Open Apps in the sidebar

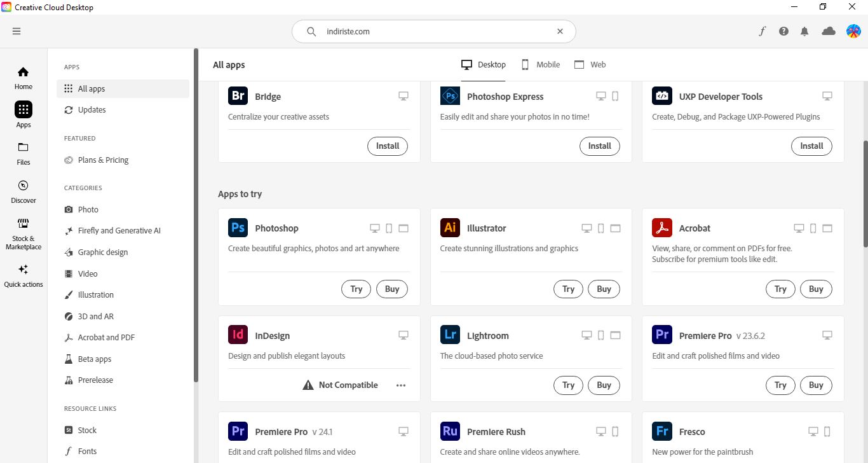[24, 115]
